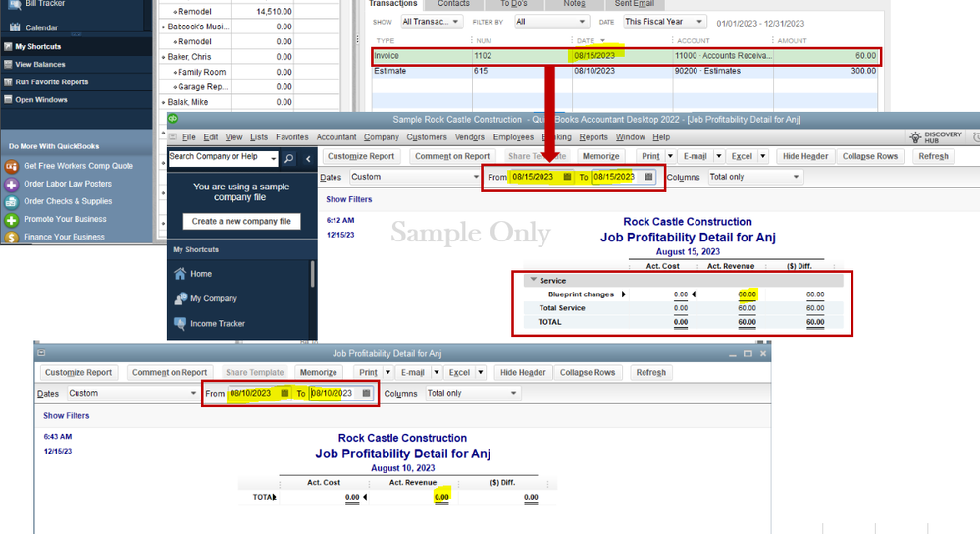The width and height of the screenshot is (980, 534).
Task: Click Comment on Report in the lower window
Action: pyautogui.click(x=170, y=372)
